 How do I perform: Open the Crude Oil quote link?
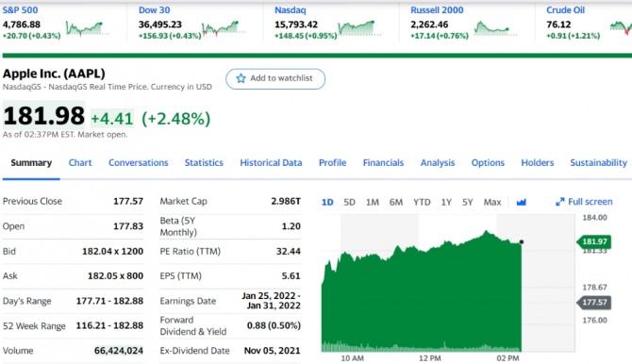pyautogui.click(x=565, y=10)
